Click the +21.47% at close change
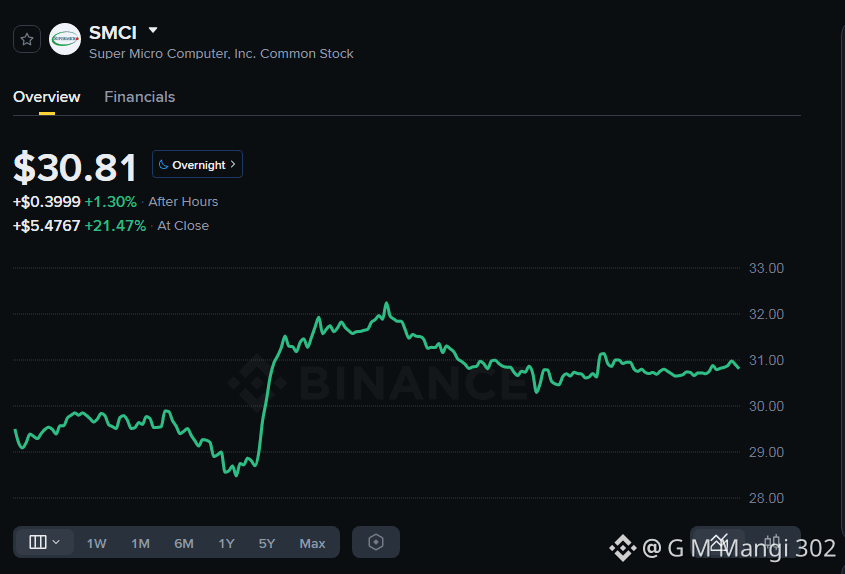Screen dimensions: 845x574 [115, 226]
